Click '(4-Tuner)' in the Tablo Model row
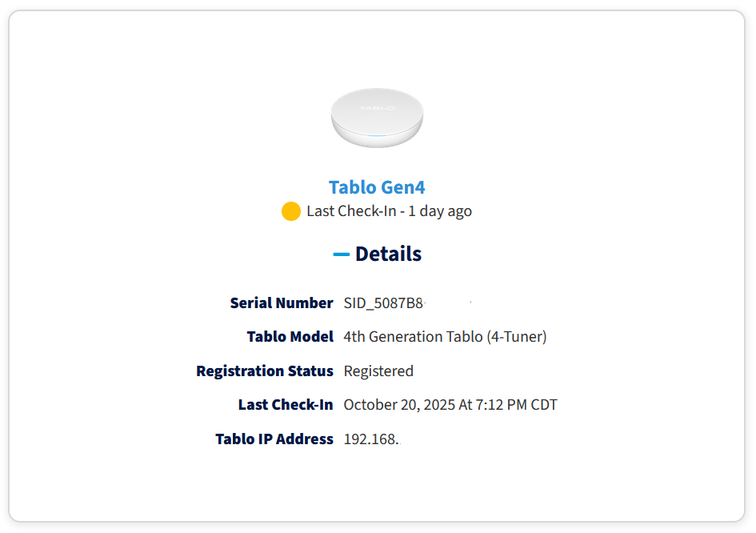Viewport: 756px width, 533px height. [x=517, y=337]
